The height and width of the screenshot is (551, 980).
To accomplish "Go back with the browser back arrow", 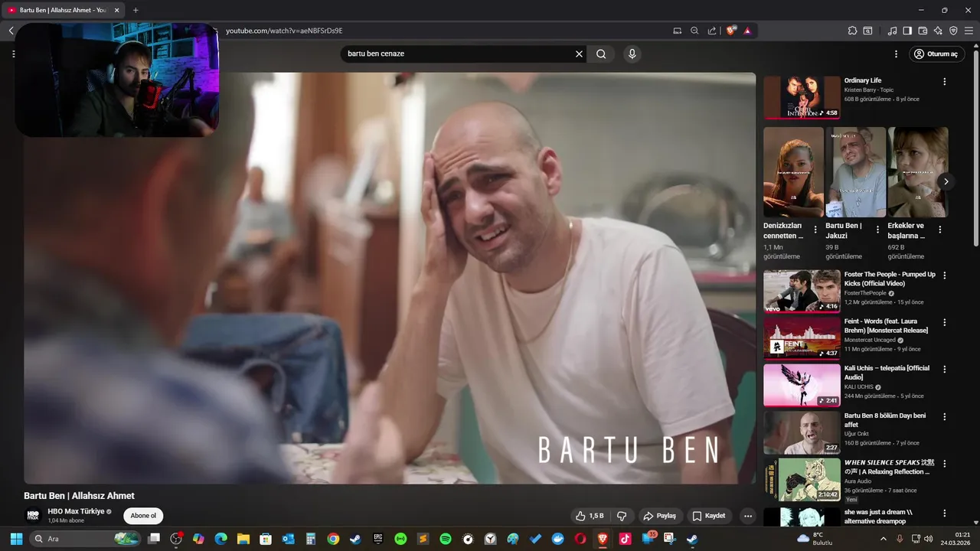I will pos(11,31).
